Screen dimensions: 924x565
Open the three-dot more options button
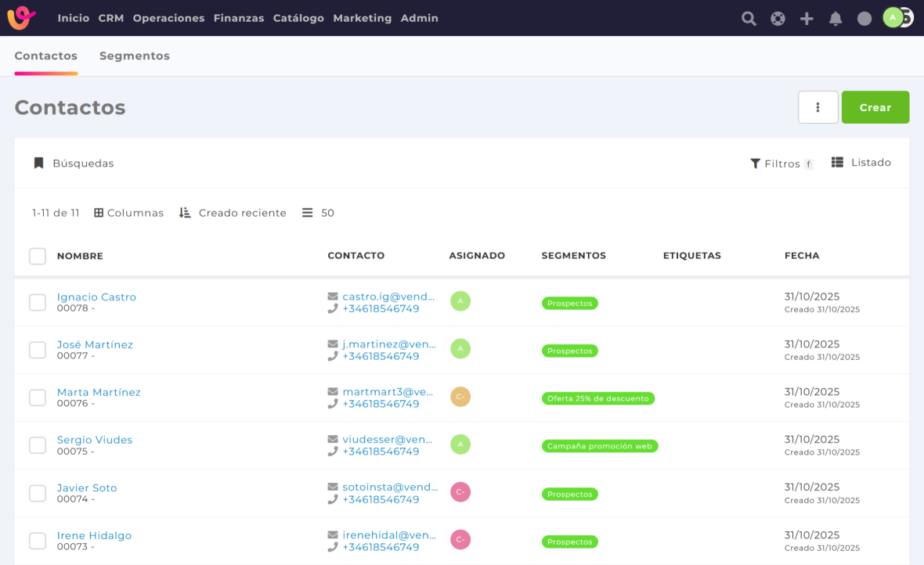[818, 107]
